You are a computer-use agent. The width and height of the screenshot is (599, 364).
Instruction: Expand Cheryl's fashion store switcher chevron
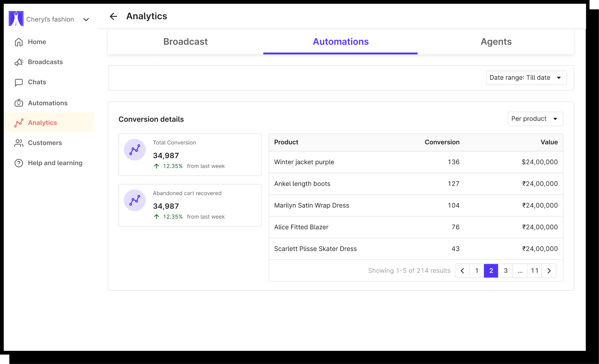point(86,20)
